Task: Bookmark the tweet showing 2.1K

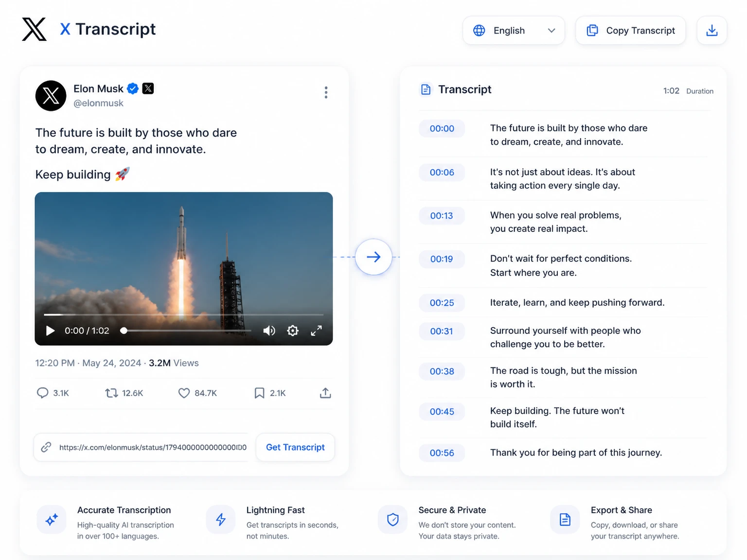Action: 260,393
